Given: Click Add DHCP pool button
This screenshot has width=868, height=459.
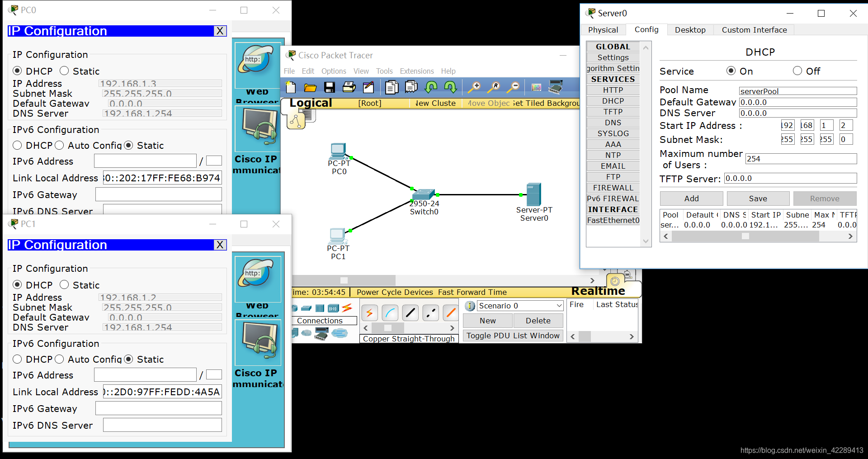Looking at the screenshot, I should 691,199.
